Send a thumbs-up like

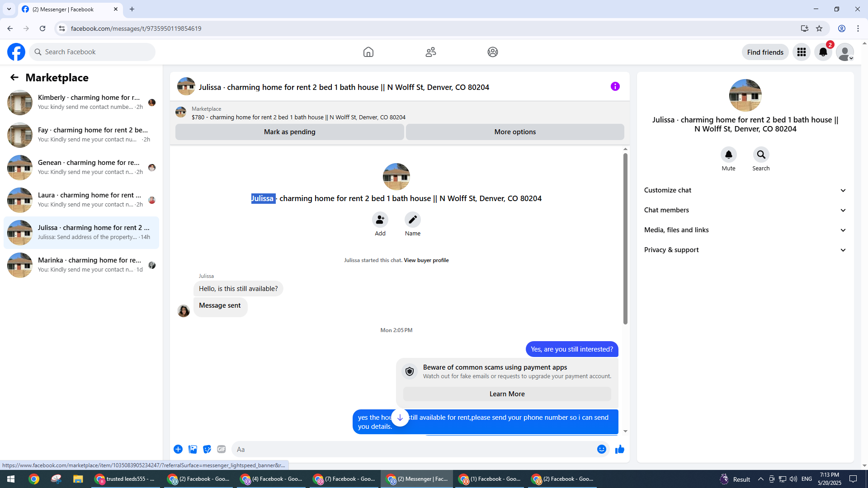(619, 449)
